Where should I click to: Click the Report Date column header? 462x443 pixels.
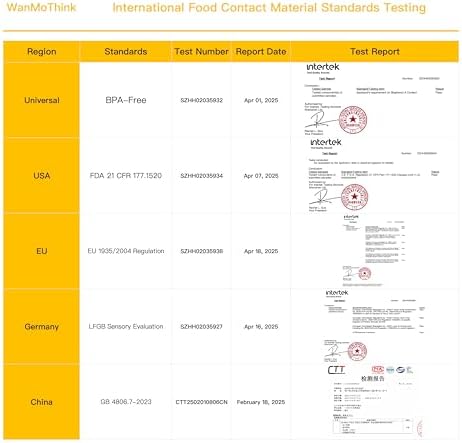261,52
